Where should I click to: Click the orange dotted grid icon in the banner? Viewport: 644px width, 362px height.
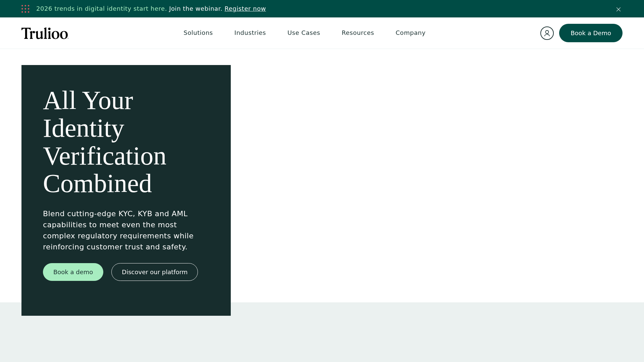click(25, 9)
